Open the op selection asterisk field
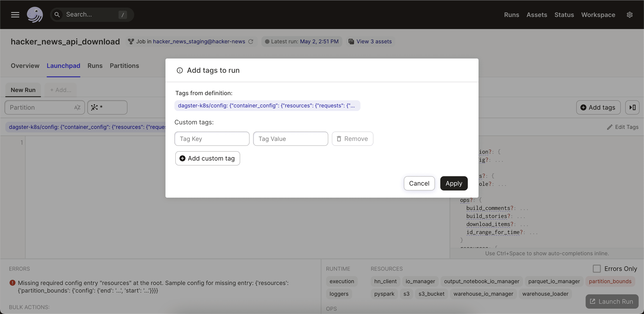Viewport: 644px width, 314px height. pos(107,108)
